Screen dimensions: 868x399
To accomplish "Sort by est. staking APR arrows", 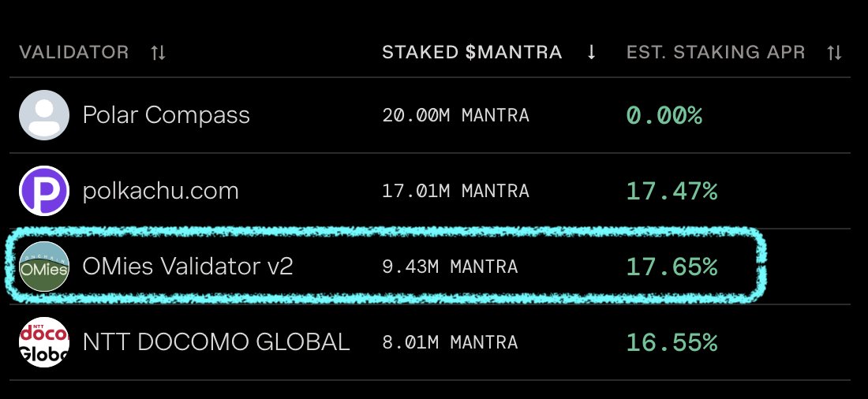I will [834, 53].
